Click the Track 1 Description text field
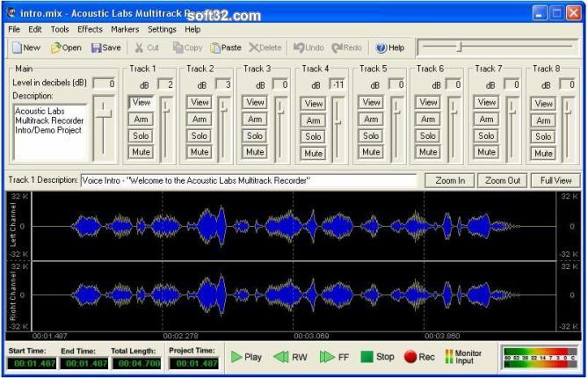The width and height of the screenshot is (588, 378). (x=249, y=180)
